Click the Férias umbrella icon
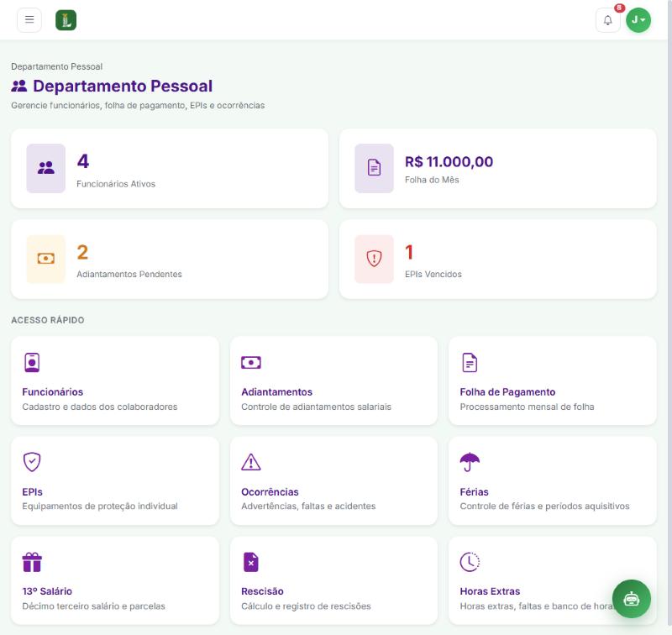 470,462
